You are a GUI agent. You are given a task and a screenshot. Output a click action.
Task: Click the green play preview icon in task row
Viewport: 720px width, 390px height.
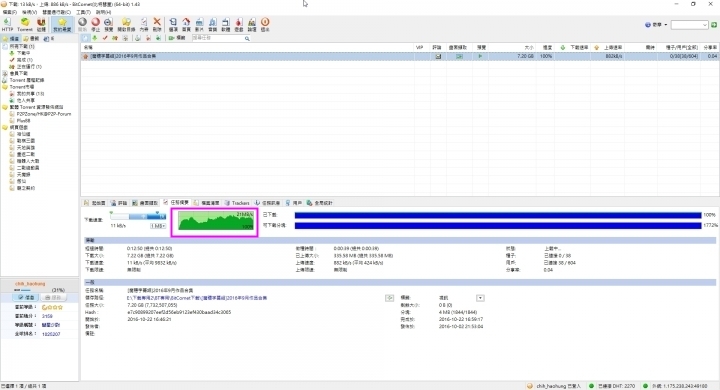pos(480,57)
